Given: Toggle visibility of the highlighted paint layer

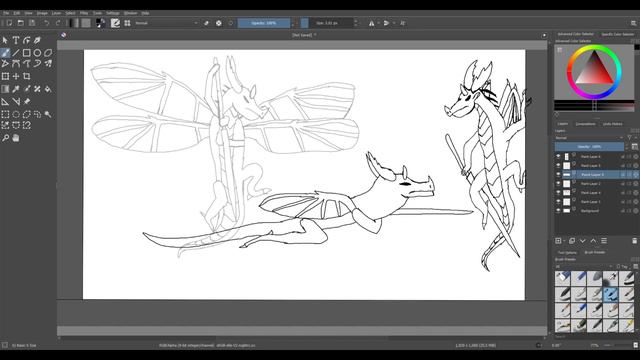Looking at the screenshot, I should 558,174.
